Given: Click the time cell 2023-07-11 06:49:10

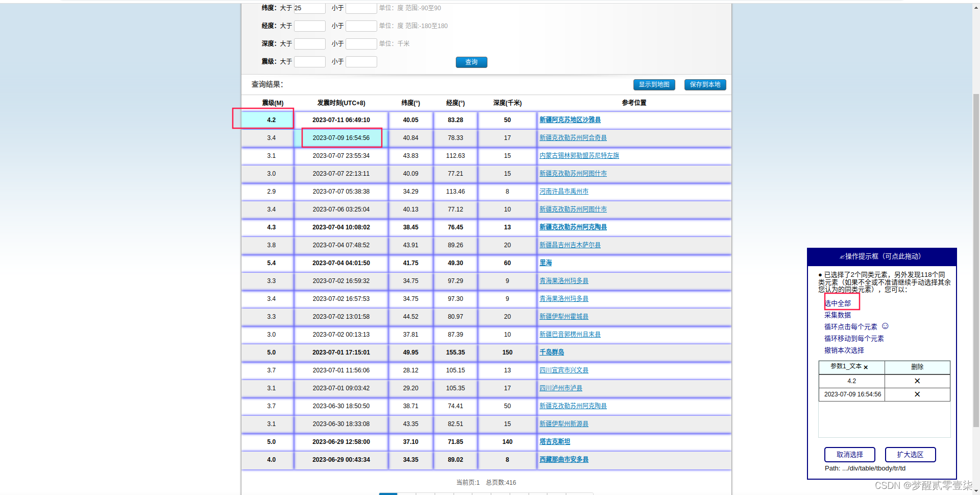Looking at the screenshot, I should coord(341,120).
